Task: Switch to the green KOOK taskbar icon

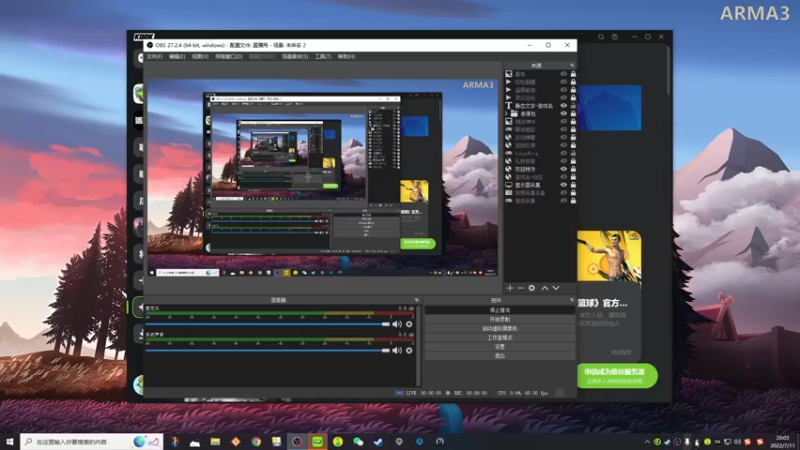Action: point(317,441)
